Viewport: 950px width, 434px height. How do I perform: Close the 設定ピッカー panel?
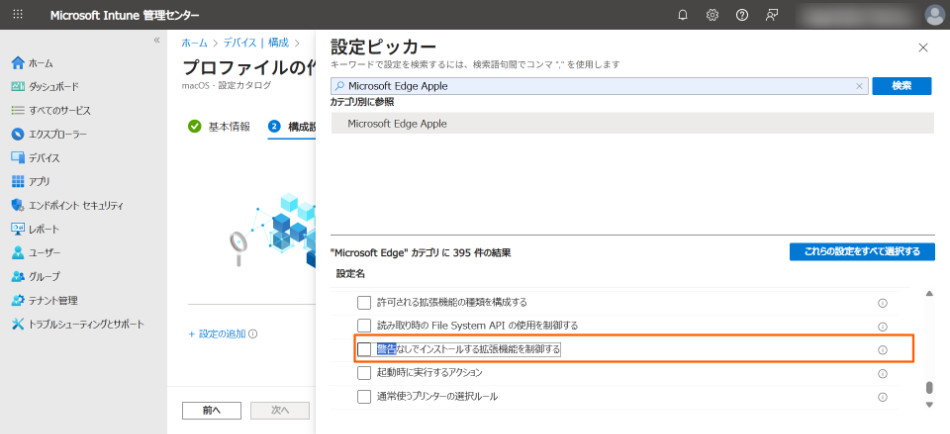[922, 47]
